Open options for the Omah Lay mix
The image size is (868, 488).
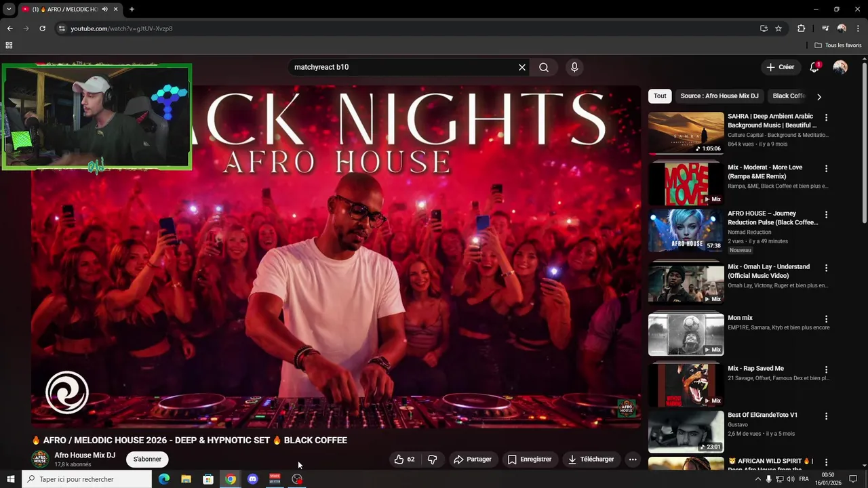(x=826, y=268)
